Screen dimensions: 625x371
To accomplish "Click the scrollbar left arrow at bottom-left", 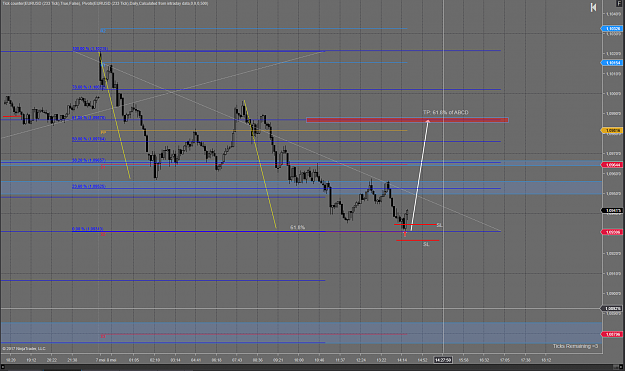I will click(3, 367).
